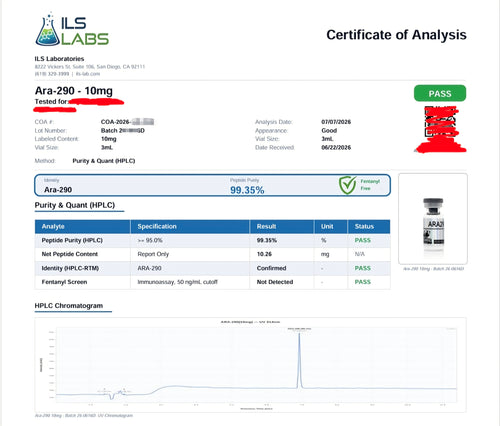Click the HPLC Chromatogram section heading
This screenshot has height=426, width=500.
click(69, 306)
